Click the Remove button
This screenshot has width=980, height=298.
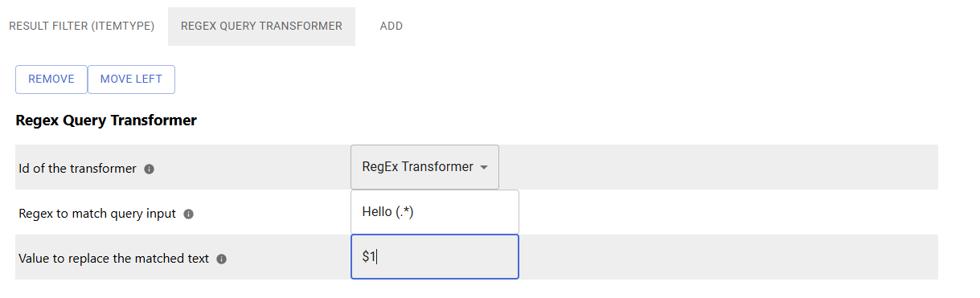point(51,79)
